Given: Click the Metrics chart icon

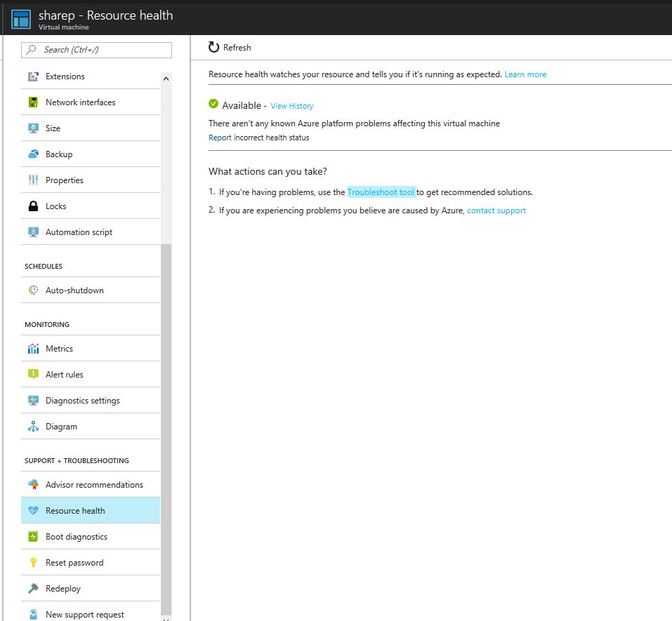Looking at the screenshot, I should (x=33, y=349).
